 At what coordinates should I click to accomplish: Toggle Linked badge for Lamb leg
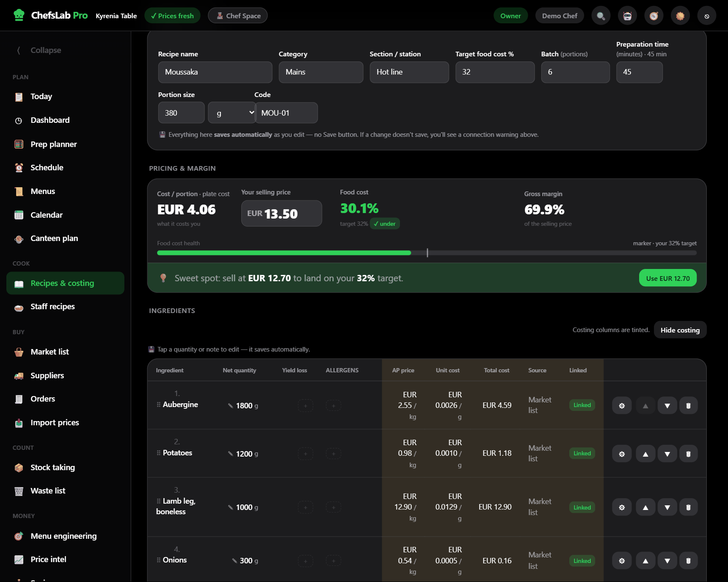pos(582,507)
